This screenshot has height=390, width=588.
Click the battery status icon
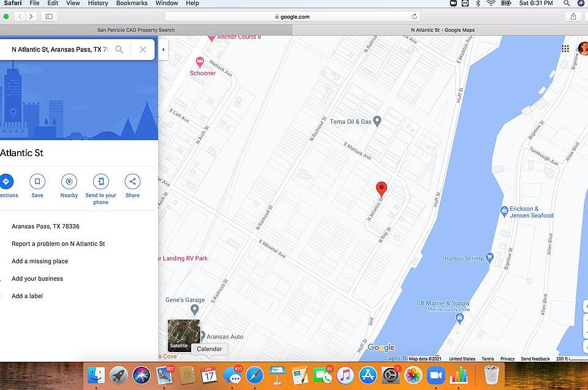pos(507,4)
